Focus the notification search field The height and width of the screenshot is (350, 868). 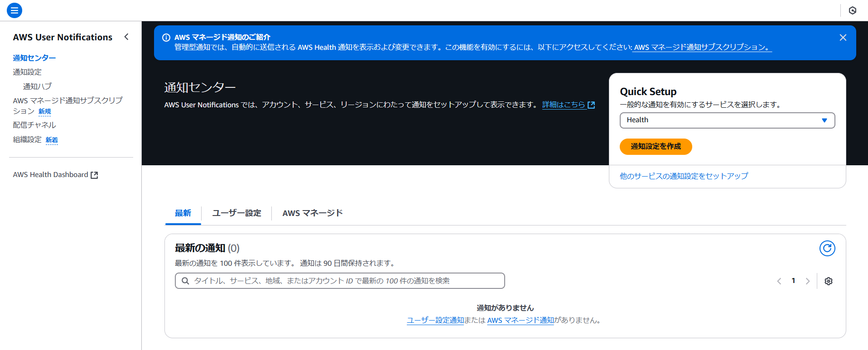(340, 281)
